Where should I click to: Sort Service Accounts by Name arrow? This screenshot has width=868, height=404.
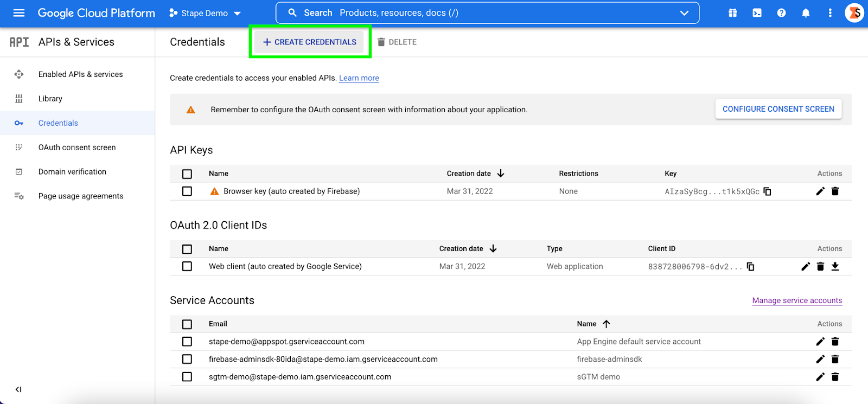(x=607, y=324)
